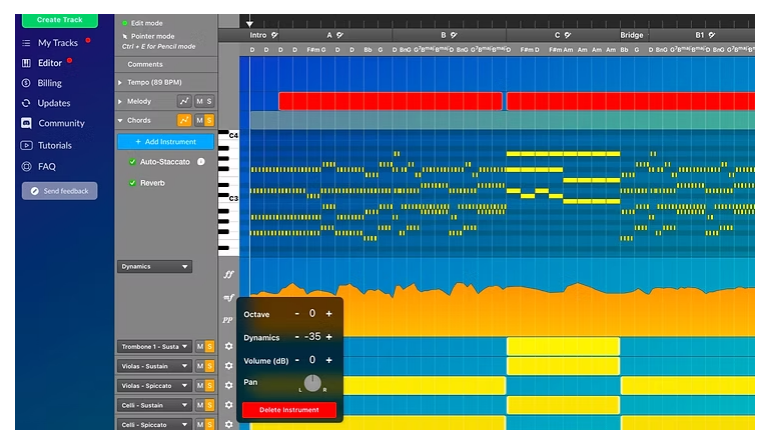The height and width of the screenshot is (448, 770).
Task: Open the settings gear for Violas - Sustain
Action: tap(228, 366)
